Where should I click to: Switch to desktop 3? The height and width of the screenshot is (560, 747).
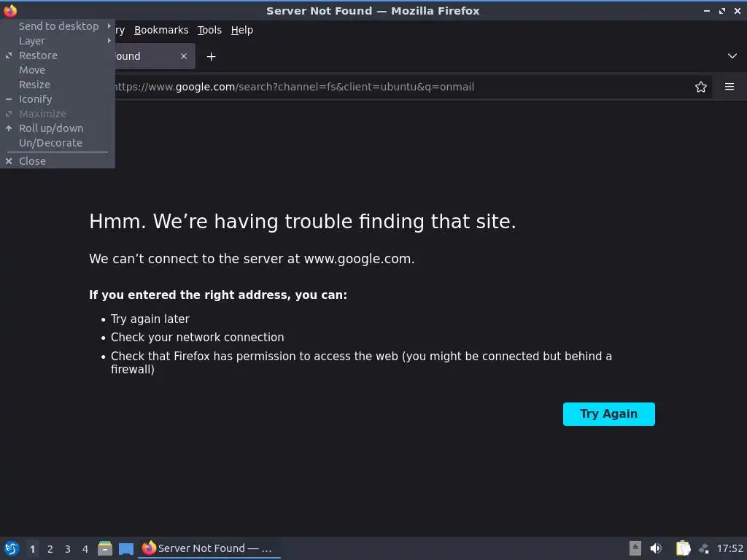click(68, 549)
